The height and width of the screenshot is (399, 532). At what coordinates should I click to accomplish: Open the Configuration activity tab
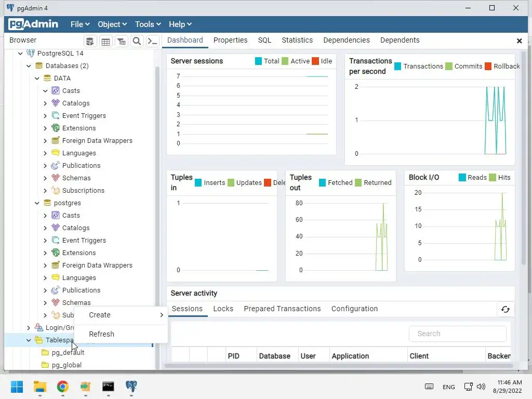354,309
